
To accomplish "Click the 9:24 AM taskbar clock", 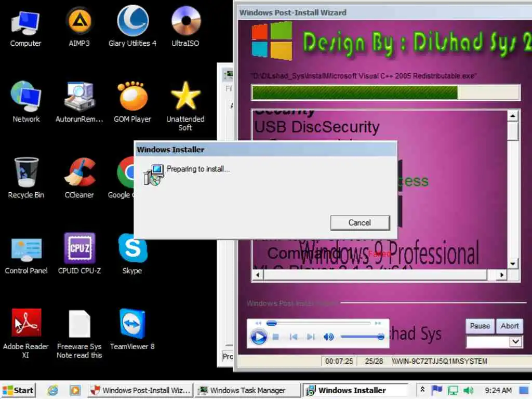I will coord(498,391).
